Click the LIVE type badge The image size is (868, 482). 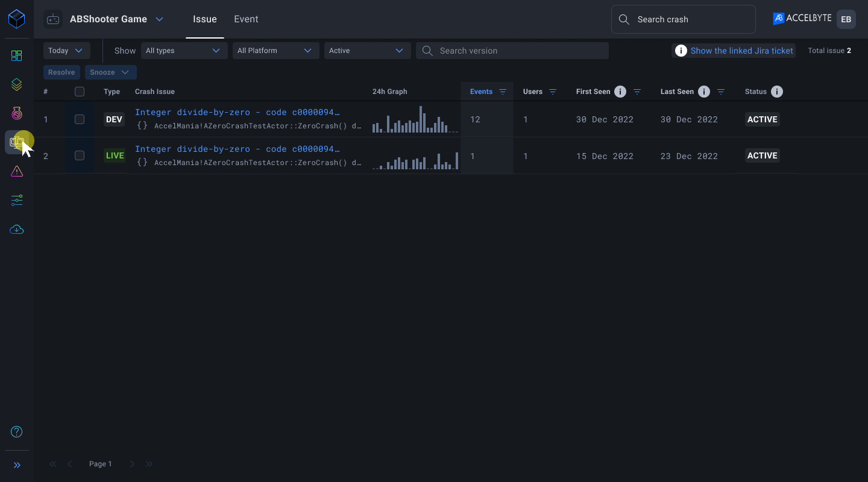(x=114, y=155)
